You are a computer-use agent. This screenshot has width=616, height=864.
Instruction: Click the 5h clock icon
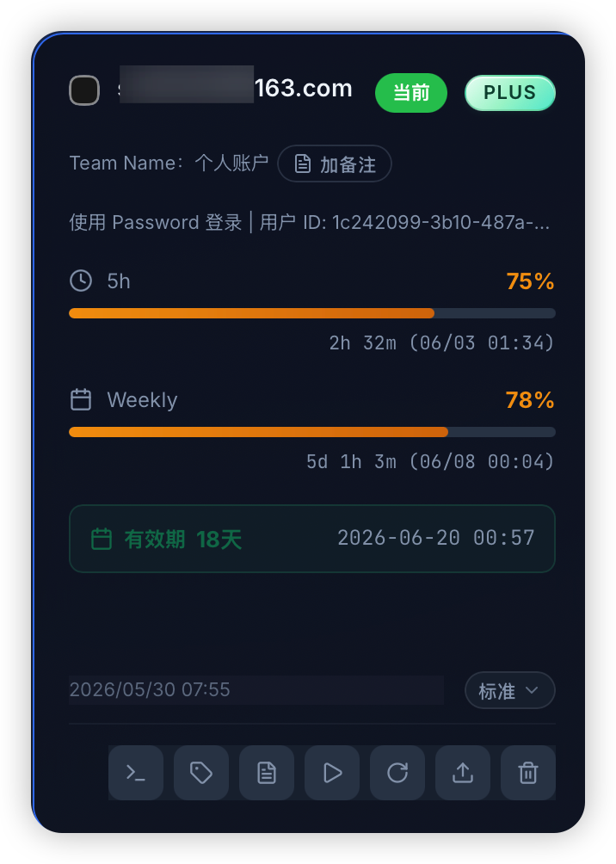pyautogui.click(x=81, y=281)
